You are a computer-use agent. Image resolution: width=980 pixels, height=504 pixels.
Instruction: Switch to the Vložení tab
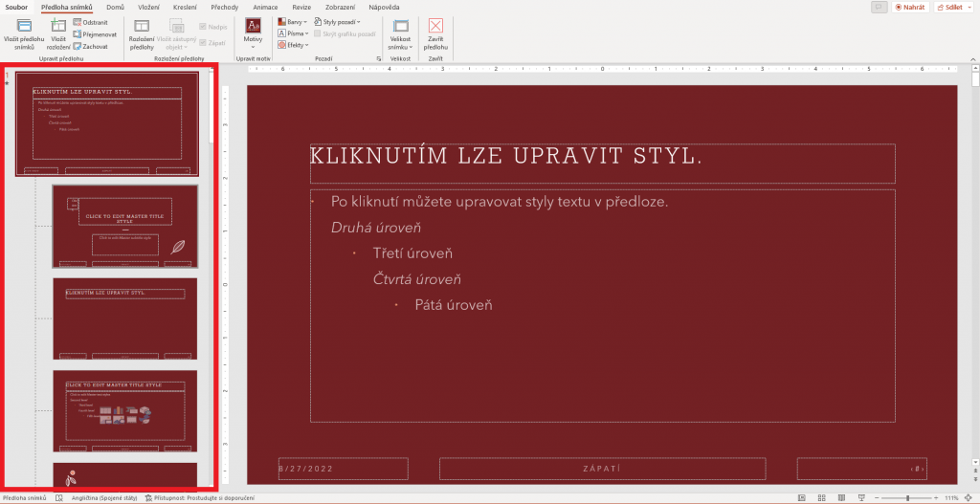148,7
